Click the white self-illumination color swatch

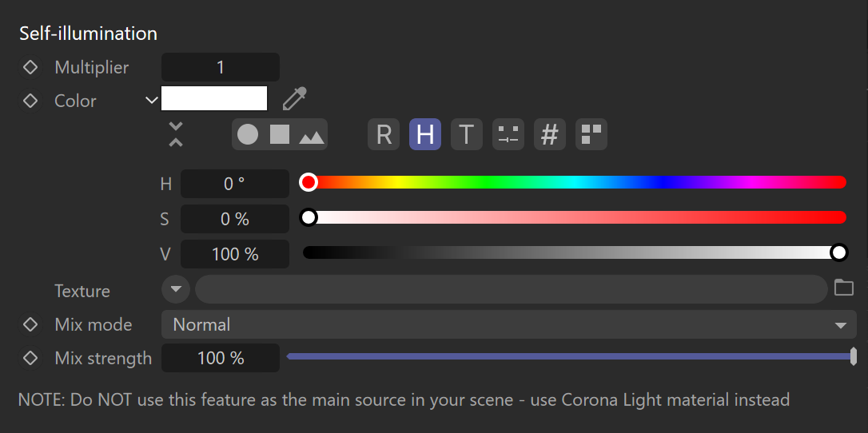pyautogui.click(x=214, y=98)
